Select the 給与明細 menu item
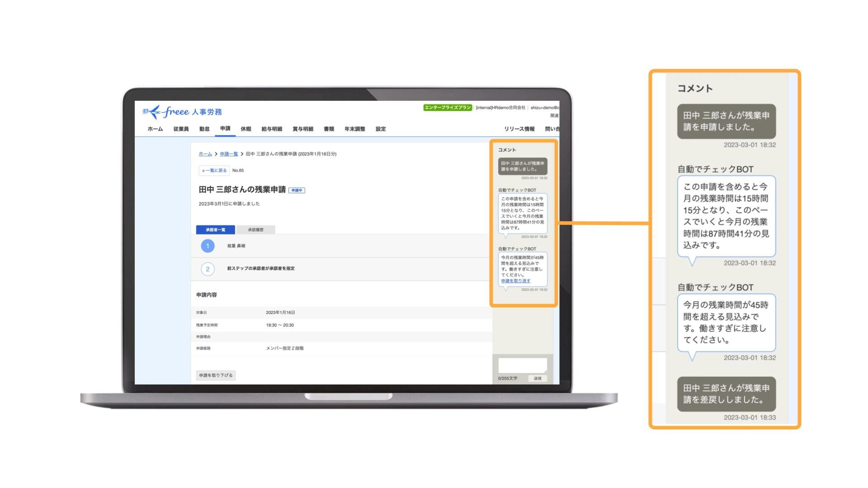The image size is (868, 488). (272, 129)
